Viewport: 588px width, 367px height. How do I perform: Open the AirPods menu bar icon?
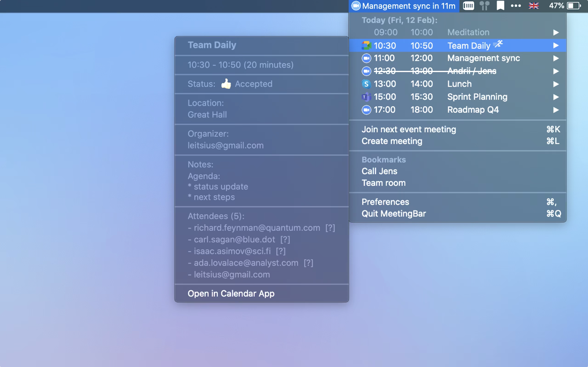[484, 6]
